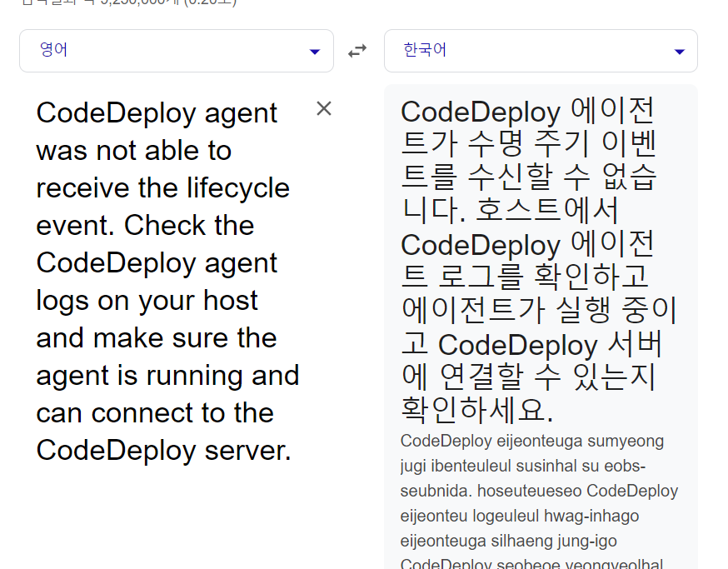Click the Korean translated text output
Image resolution: width=728 pixels, height=569 pixels.
tap(539, 261)
